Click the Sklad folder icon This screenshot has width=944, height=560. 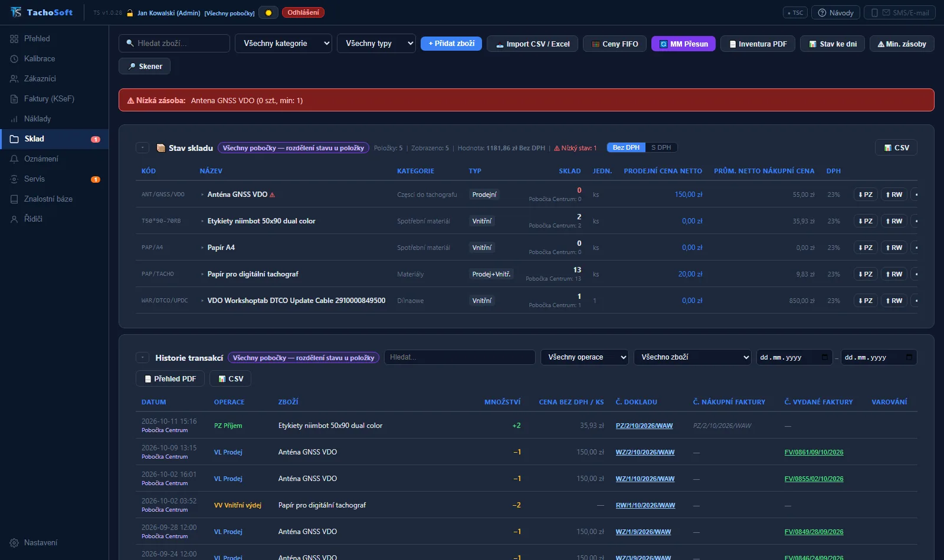[14, 139]
